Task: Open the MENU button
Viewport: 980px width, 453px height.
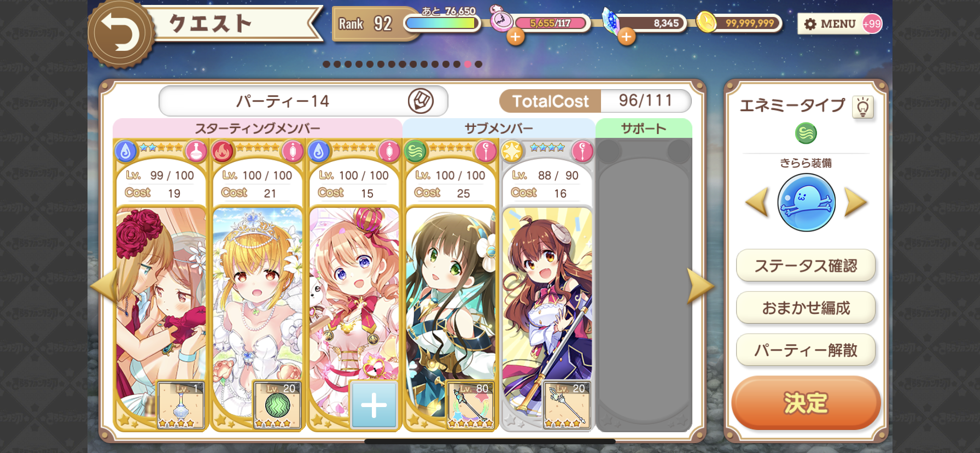Action: click(830, 24)
